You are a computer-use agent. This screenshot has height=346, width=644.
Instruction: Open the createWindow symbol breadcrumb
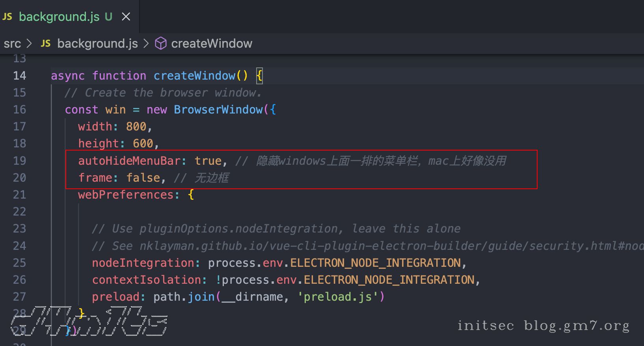(x=211, y=43)
